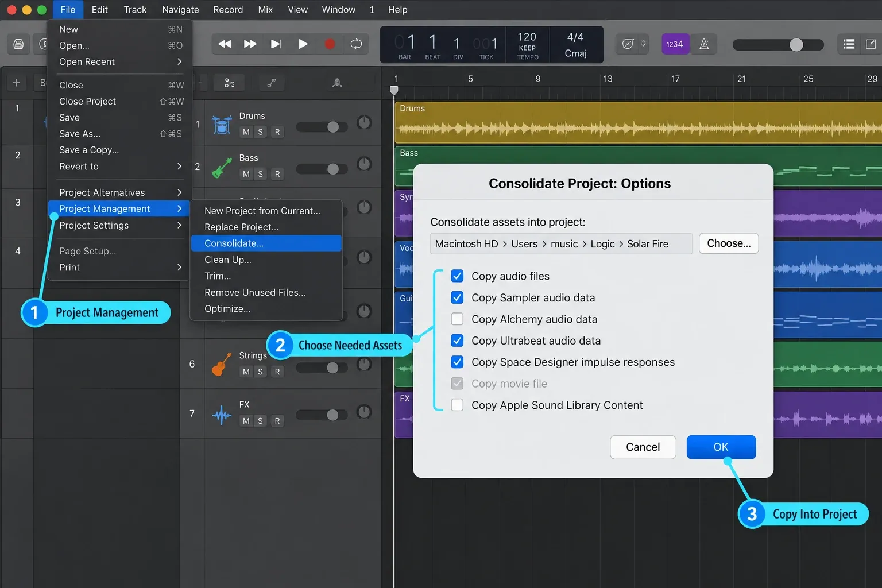
Task: Select the FX waveform track icon
Action: click(222, 415)
